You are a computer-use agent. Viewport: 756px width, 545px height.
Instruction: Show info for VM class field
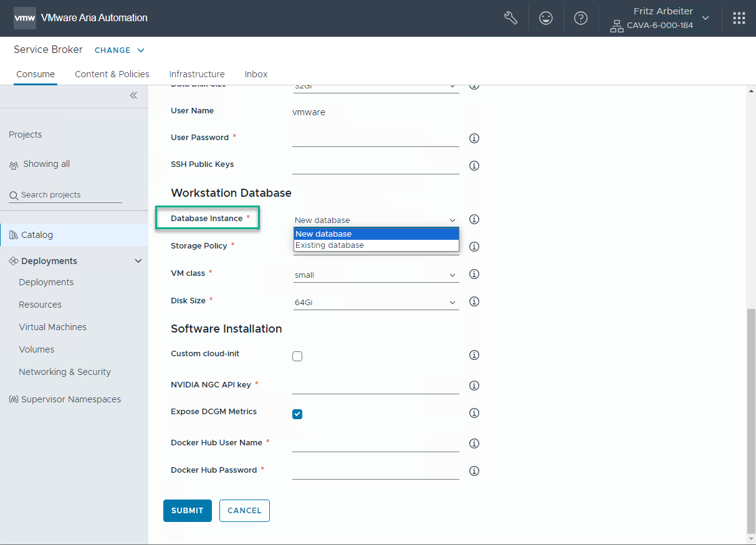coord(474,274)
